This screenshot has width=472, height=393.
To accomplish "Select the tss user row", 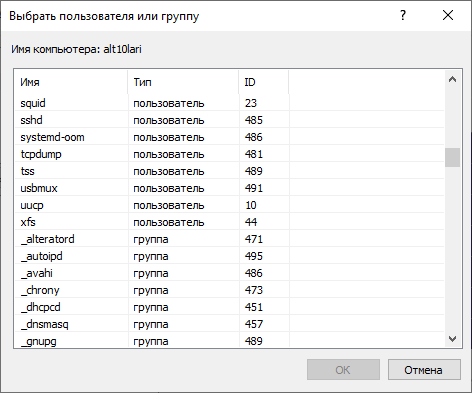I will click(x=229, y=171).
